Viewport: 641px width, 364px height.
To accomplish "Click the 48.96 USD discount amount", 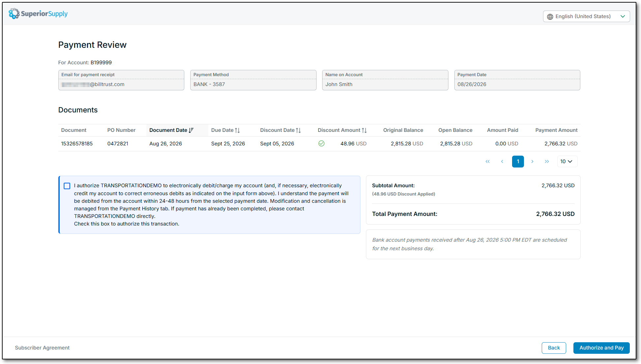I will point(353,144).
